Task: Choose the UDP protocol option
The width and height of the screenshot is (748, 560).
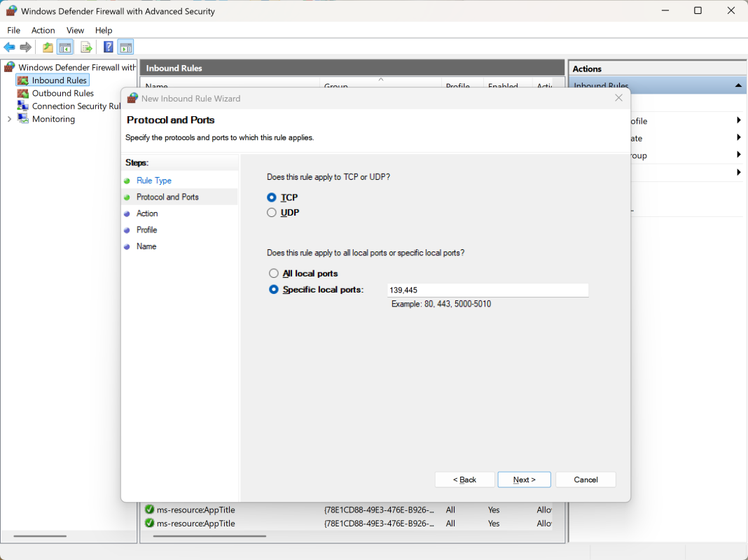Action: click(272, 213)
